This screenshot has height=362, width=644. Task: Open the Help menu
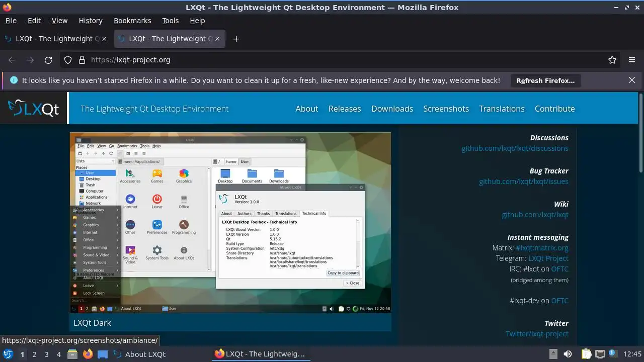[x=197, y=21]
